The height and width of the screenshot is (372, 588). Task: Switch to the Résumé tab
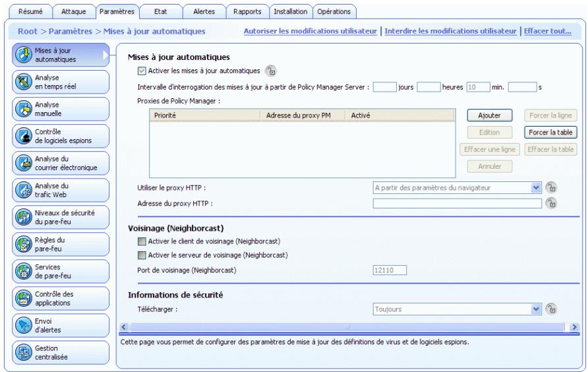click(30, 12)
